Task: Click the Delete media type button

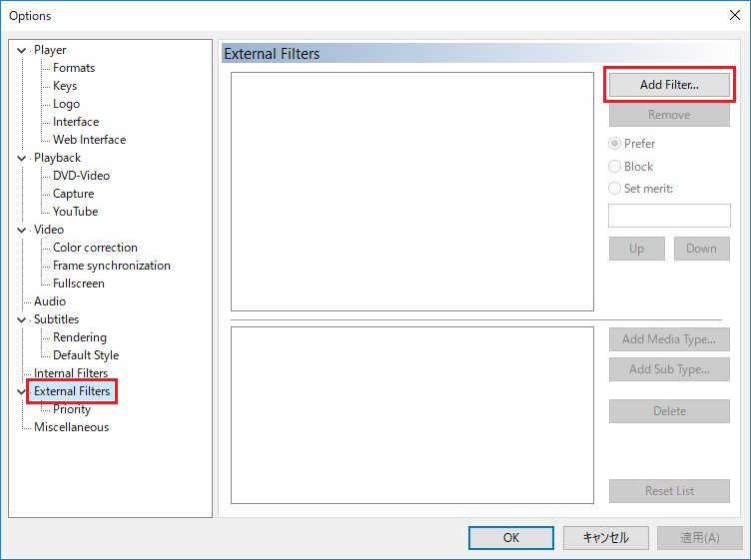Action: click(669, 411)
